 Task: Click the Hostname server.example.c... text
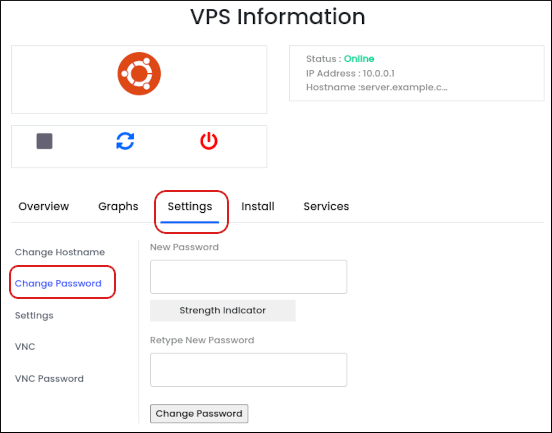[x=377, y=87]
